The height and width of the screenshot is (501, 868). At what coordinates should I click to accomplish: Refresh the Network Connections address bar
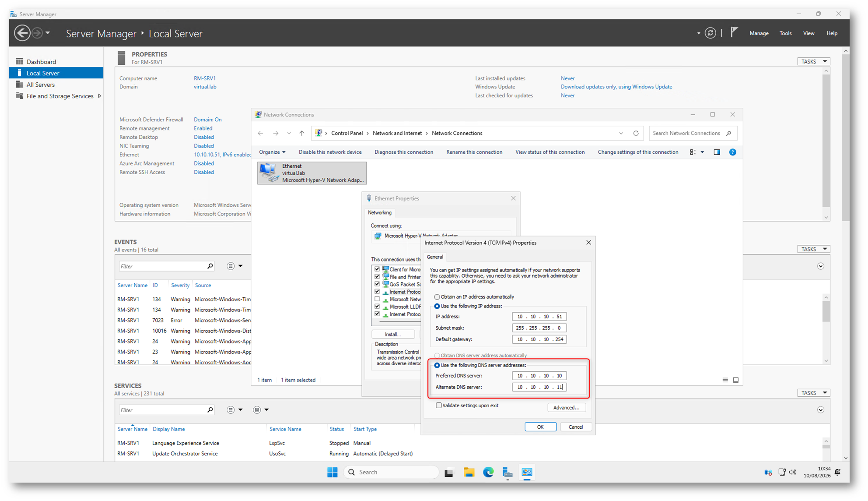pyautogui.click(x=636, y=133)
